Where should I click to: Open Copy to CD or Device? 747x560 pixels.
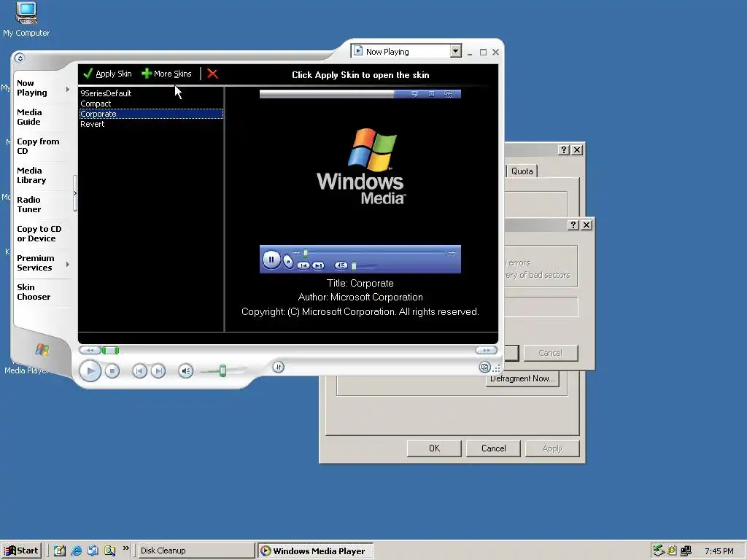(39, 234)
